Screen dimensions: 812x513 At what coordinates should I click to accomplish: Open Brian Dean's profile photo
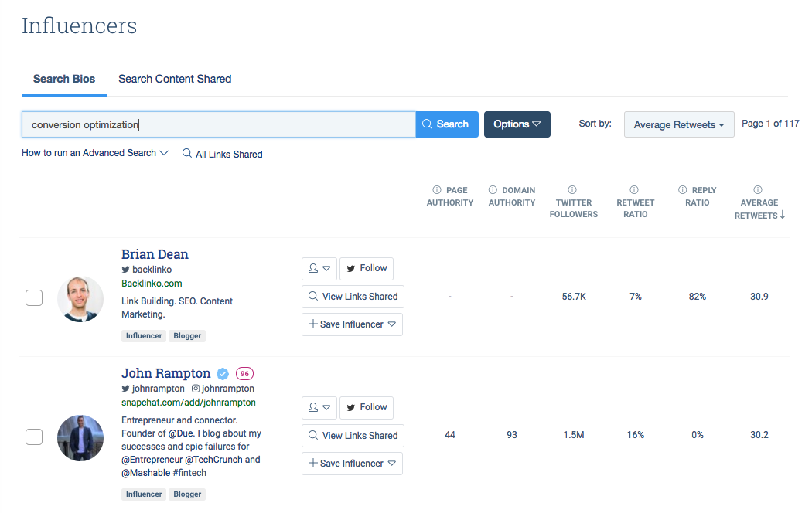click(80, 299)
